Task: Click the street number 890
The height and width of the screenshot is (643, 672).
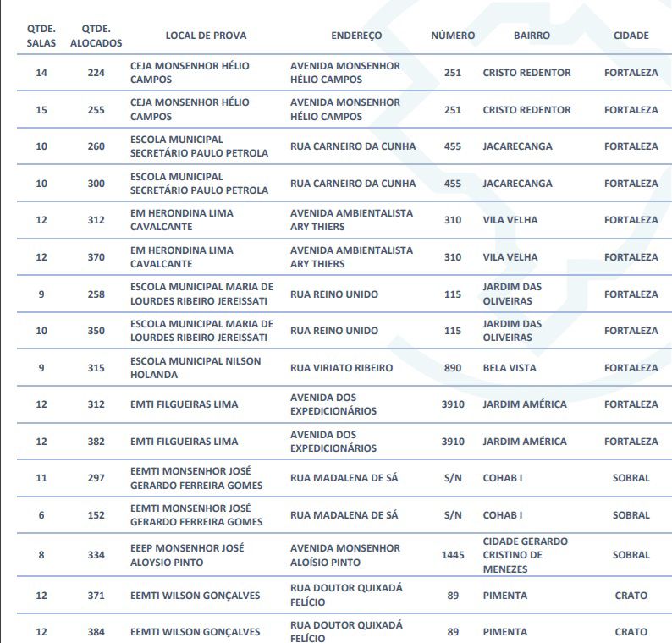Action: [x=453, y=368]
